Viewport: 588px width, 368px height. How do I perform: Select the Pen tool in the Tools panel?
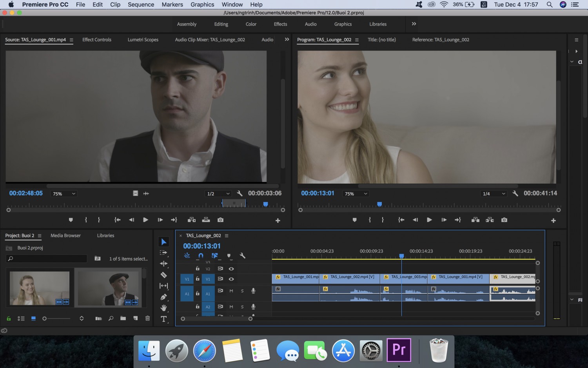[164, 297]
